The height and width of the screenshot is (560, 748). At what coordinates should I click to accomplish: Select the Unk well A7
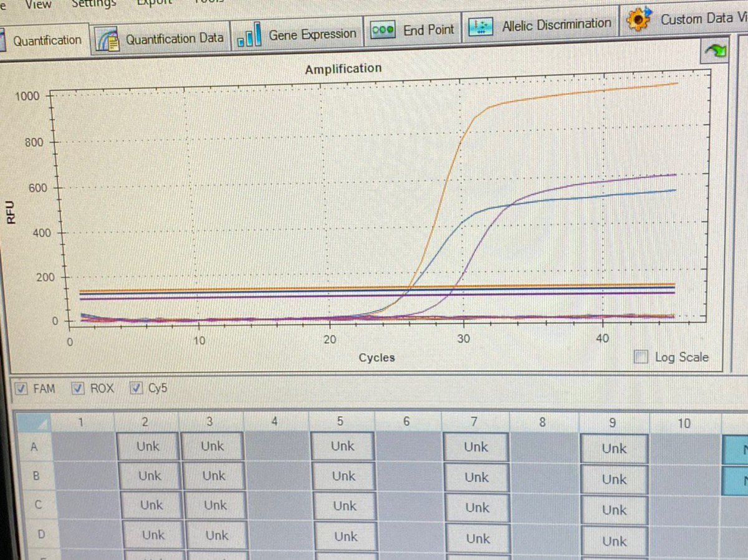tap(476, 447)
